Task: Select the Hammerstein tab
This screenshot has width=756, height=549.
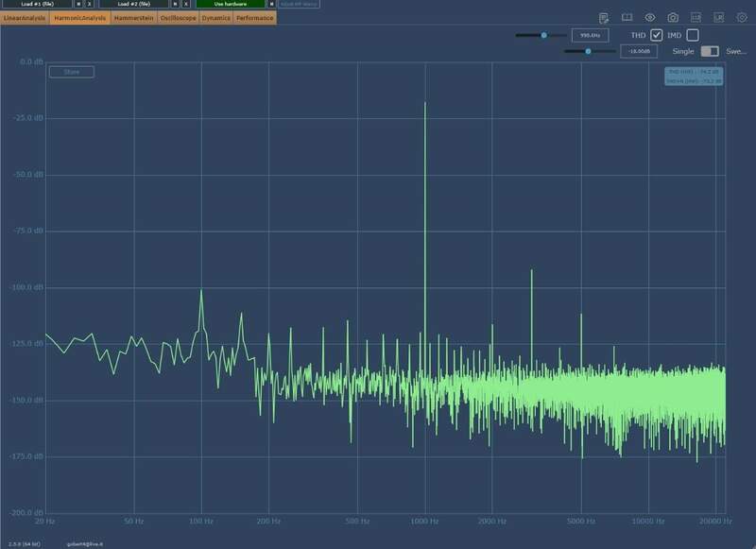Action: (134, 18)
